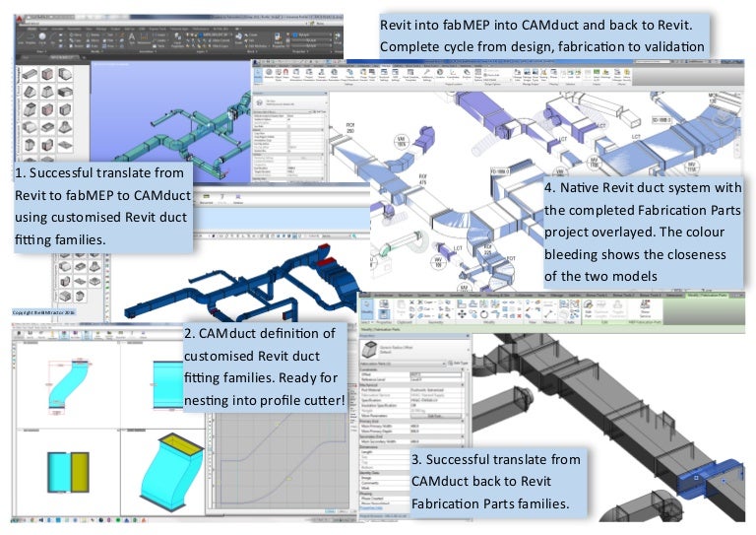The width and height of the screenshot is (756, 535).
Task: Click the CAMduct 3D fitting preview pane
Action: [164, 473]
